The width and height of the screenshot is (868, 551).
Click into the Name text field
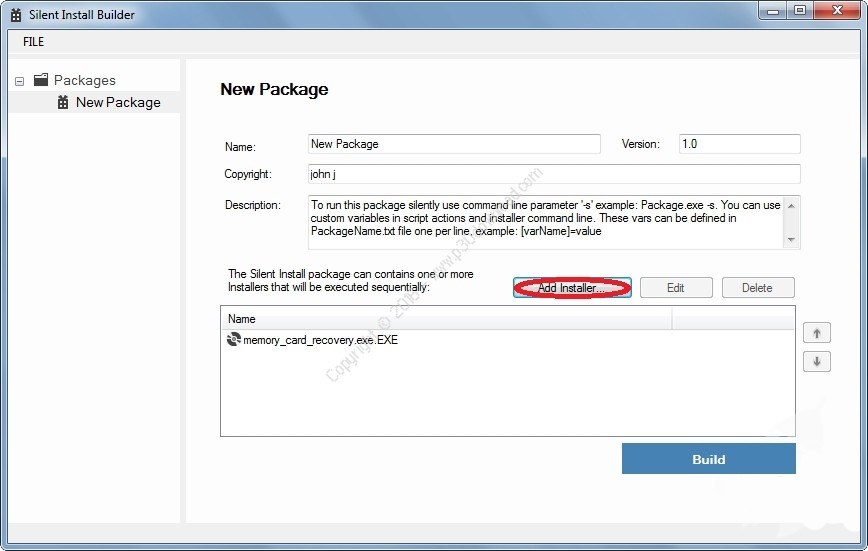point(454,144)
